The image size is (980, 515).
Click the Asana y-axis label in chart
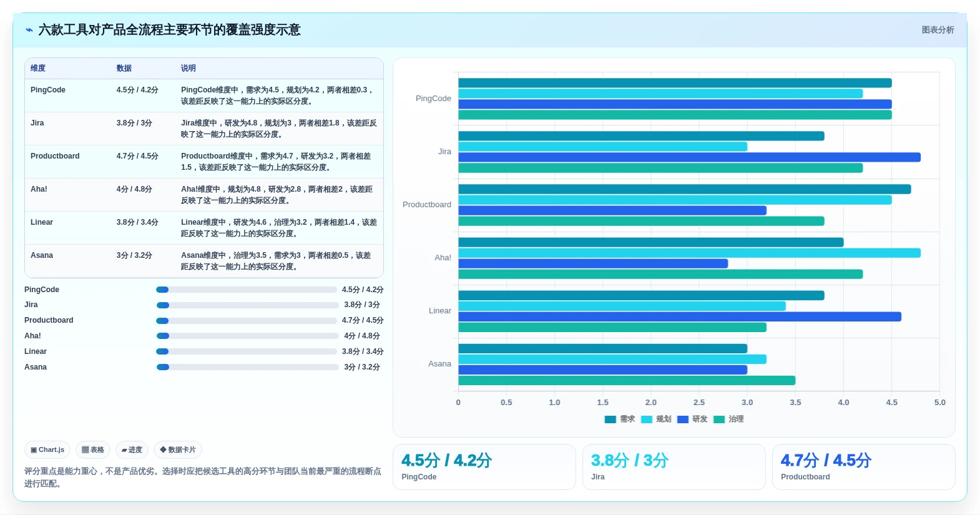coord(439,364)
